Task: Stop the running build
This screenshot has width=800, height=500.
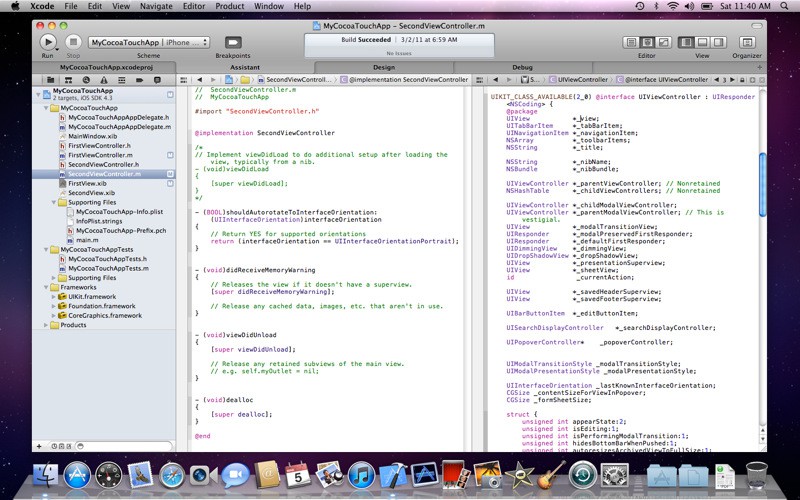Action: click(73, 42)
